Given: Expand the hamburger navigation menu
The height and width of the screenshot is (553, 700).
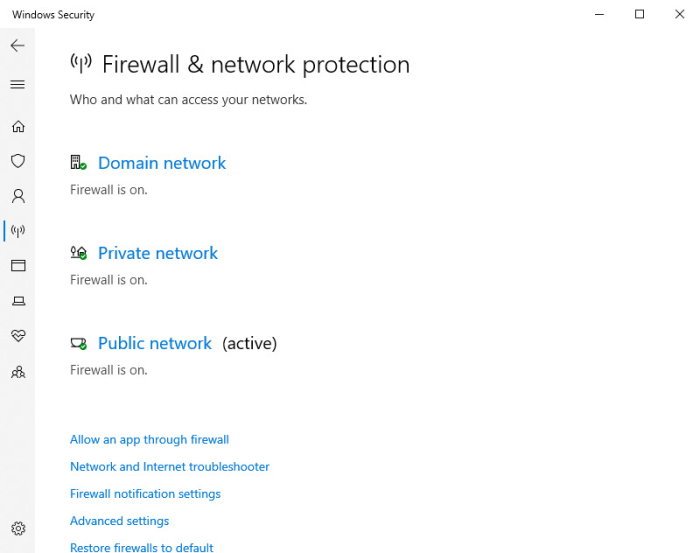Looking at the screenshot, I should (17, 84).
